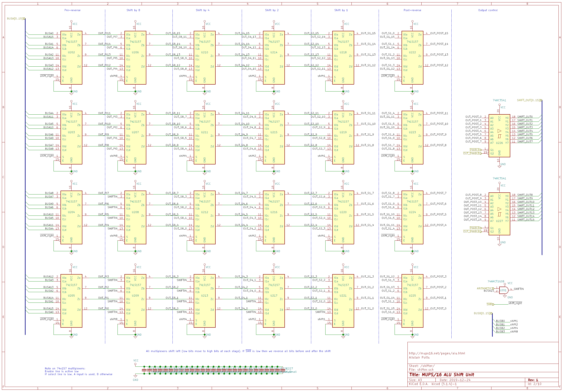The height and width of the screenshot is (392, 564).
Task: Click the BUSA[0..15] hierarchical label
Action: coord(16,19)
